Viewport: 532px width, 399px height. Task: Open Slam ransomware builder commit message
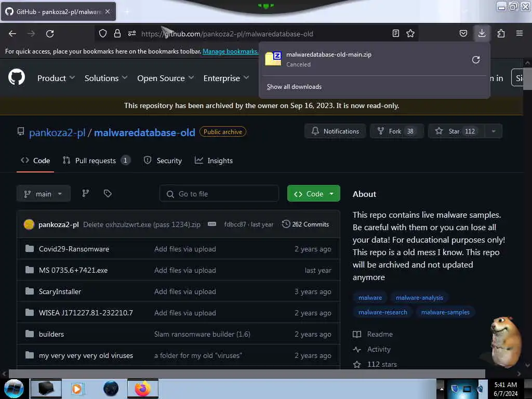click(x=202, y=334)
